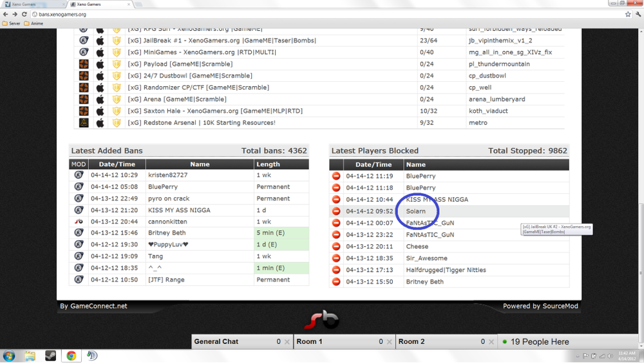Click the game icon for Redstone Arsenal server
The width and height of the screenshot is (644, 364).
[x=84, y=123]
